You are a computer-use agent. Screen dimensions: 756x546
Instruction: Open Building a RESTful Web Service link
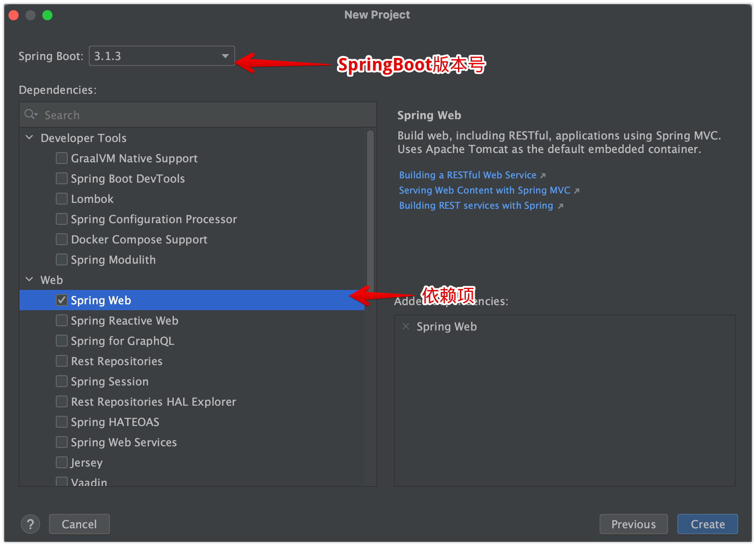[x=468, y=175]
